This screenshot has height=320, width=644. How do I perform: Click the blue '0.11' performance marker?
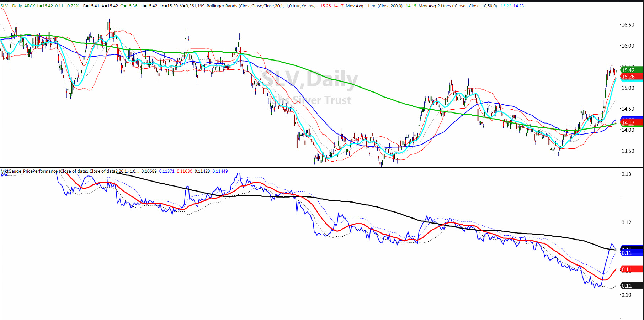point(632,253)
